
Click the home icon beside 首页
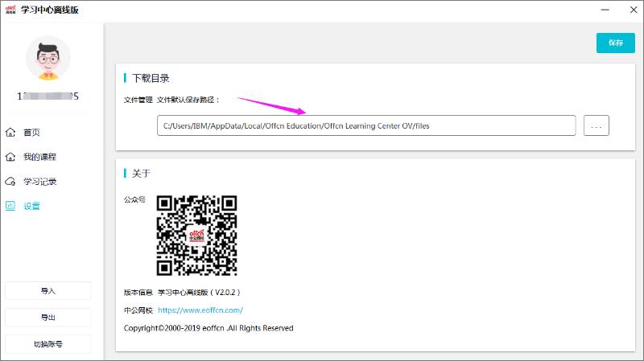click(x=10, y=133)
